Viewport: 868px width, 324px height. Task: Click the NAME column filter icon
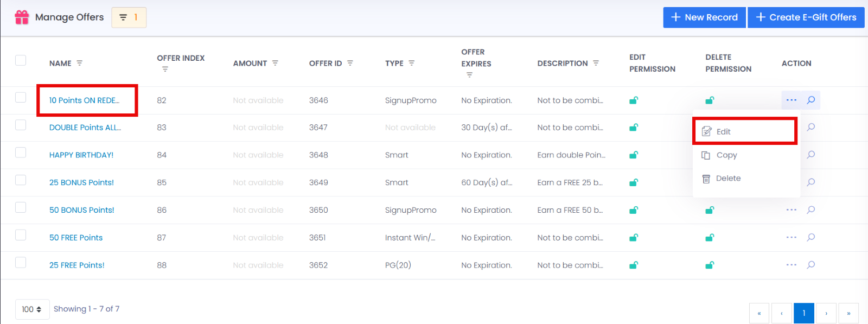80,63
